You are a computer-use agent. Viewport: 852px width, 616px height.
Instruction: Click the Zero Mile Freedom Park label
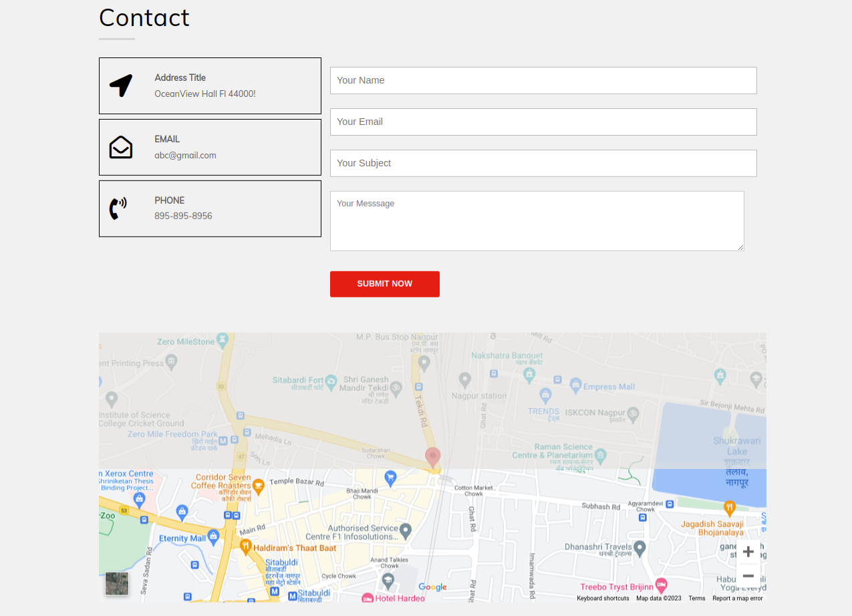[x=173, y=434]
